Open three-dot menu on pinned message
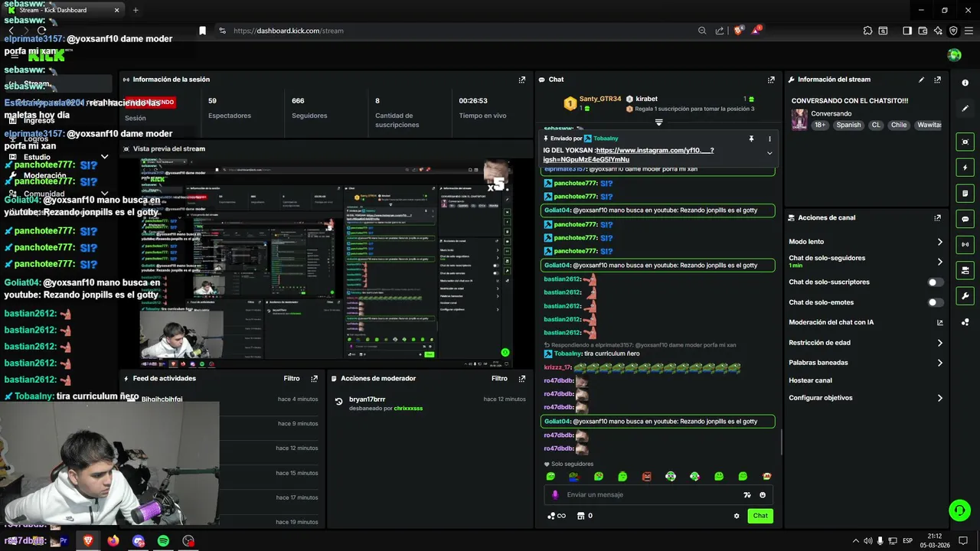The image size is (980, 551). coord(769,139)
